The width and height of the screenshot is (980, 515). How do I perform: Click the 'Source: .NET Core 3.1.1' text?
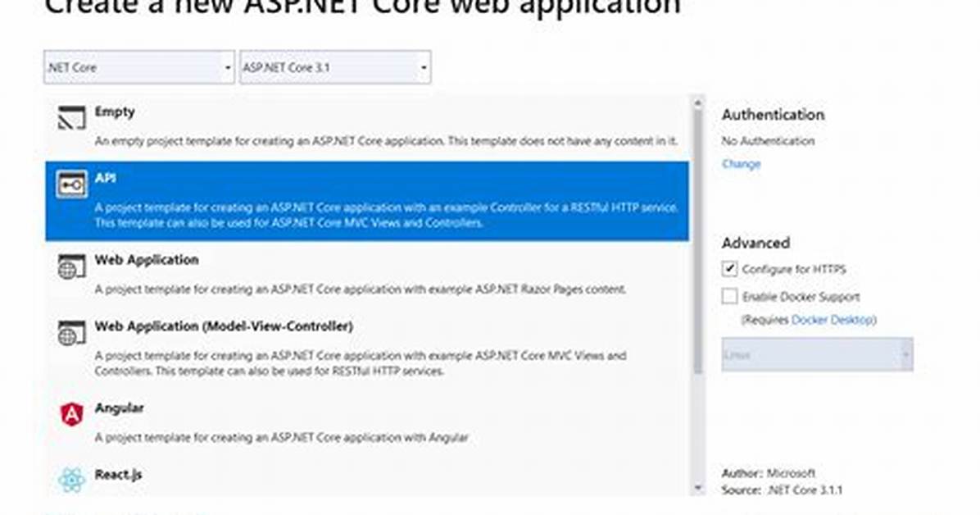pyautogui.click(x=782, y=490)
